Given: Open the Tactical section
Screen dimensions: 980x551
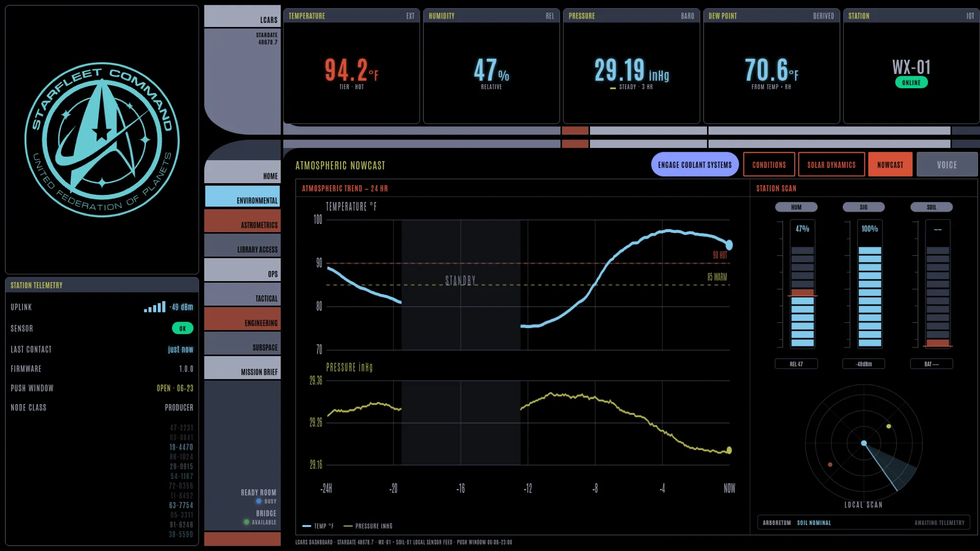Looking at the screenshot, I should pos(242,294).
